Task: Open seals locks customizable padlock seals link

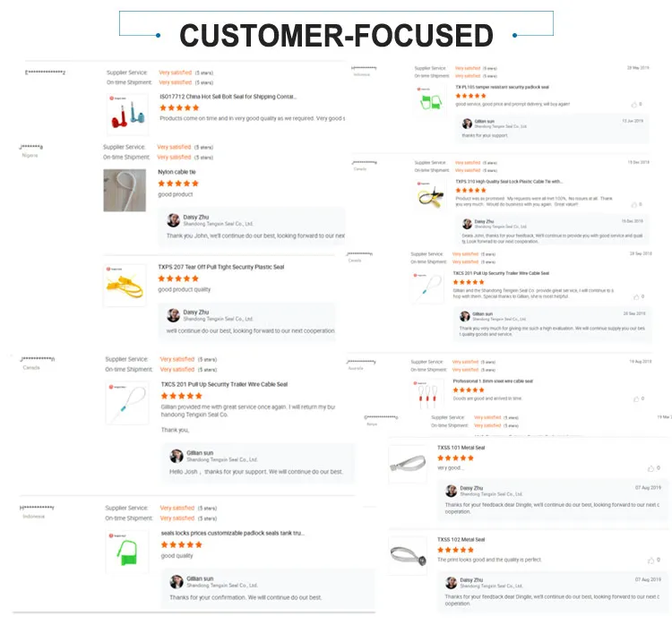Action: coord(233,533)
